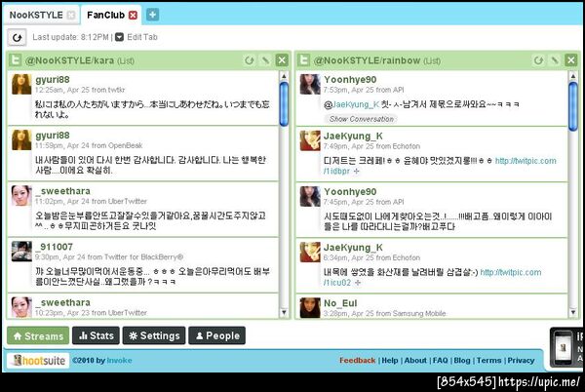The image size is (585, 392).
Task: Open the Terms link in footer
Action: tap(488, 360)
